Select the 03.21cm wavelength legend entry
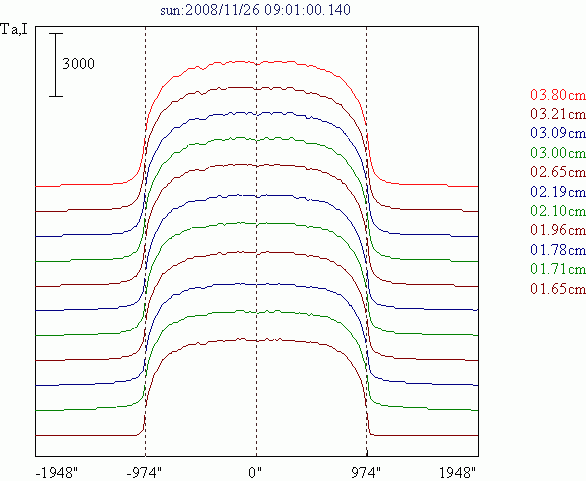The width and height of the screenshot is (586, 481). click(x=558, y=114)
